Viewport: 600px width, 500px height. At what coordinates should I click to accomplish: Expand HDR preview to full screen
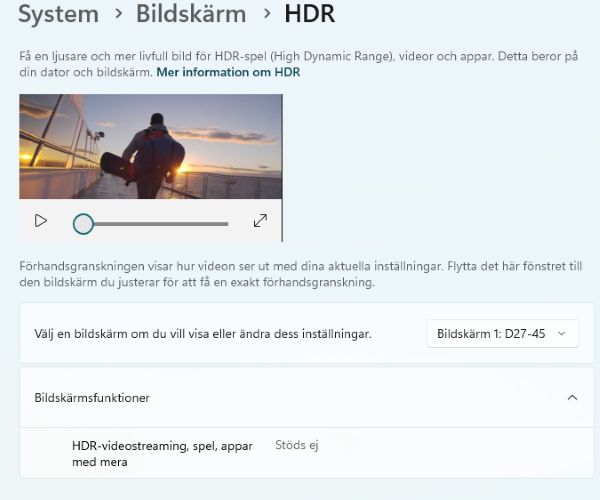(x=260, y=220)
